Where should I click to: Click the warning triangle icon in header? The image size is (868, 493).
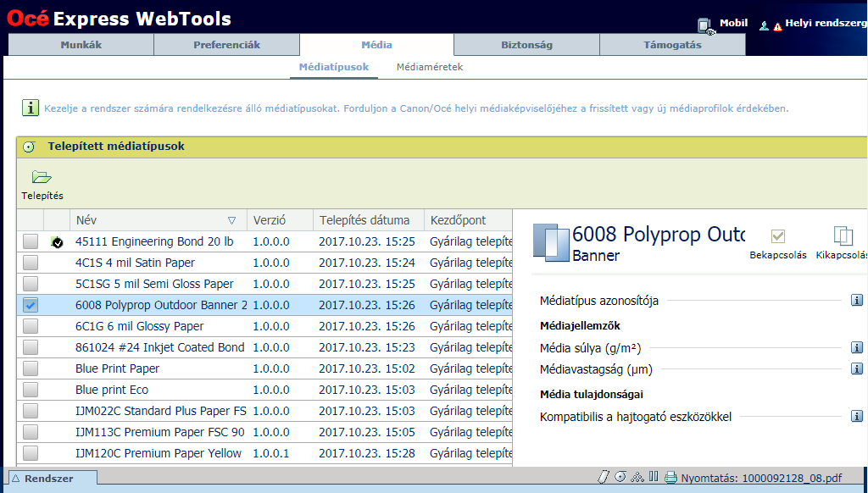[x=777, y=26]
